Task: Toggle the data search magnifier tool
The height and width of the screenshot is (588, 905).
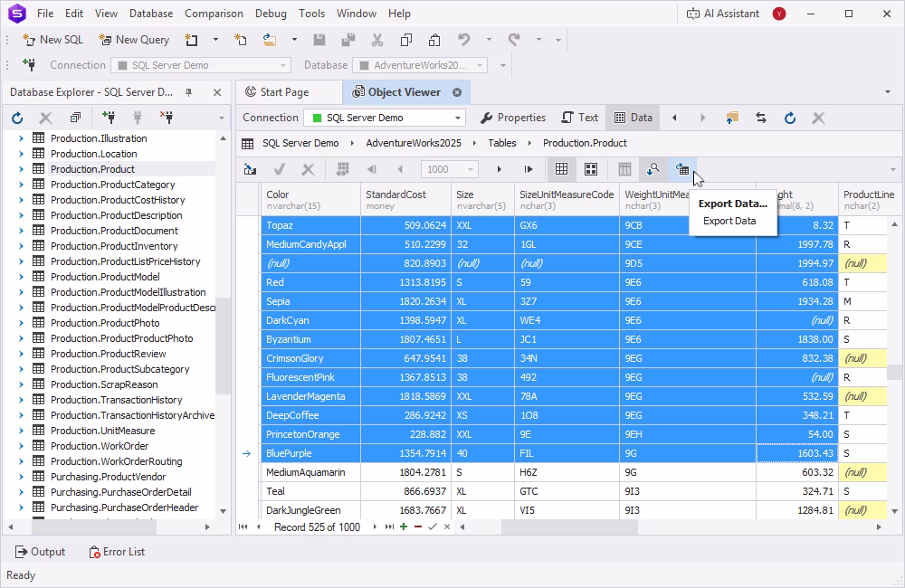Action: (x=653, y=169)
